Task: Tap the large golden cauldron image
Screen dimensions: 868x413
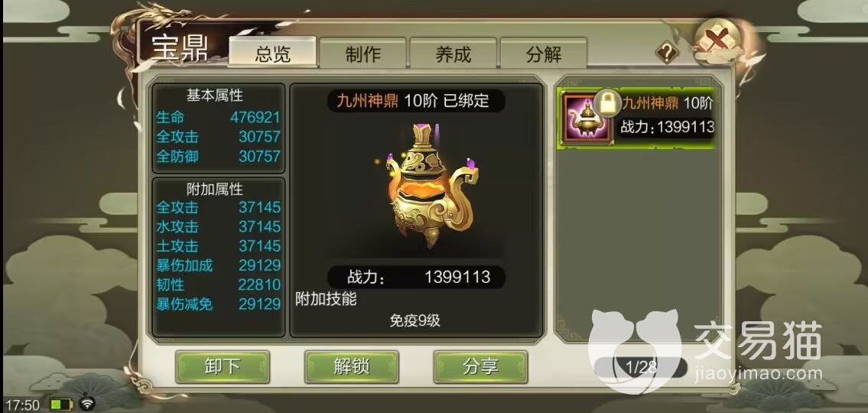Action: pyautogui.click(x=431, y=185)
